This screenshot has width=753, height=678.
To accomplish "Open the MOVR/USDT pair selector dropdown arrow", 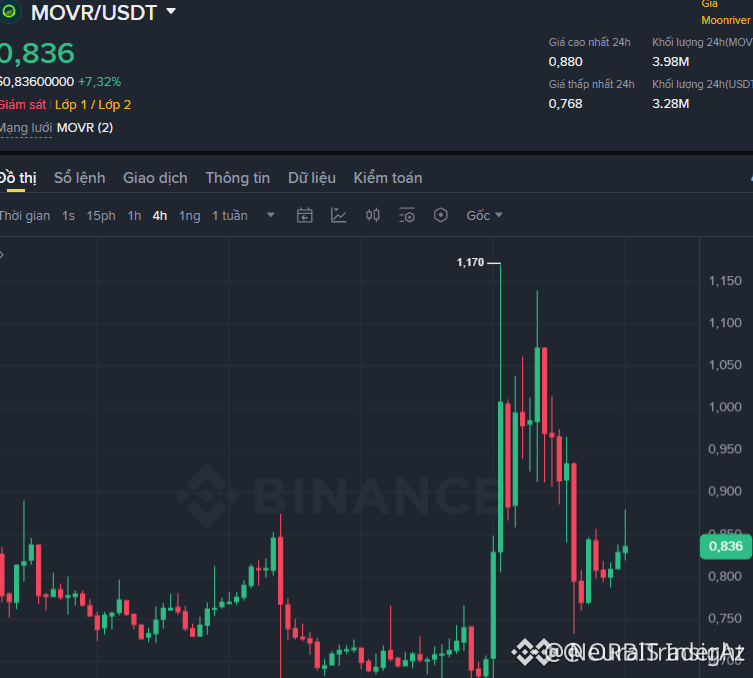I will (171, 11).
